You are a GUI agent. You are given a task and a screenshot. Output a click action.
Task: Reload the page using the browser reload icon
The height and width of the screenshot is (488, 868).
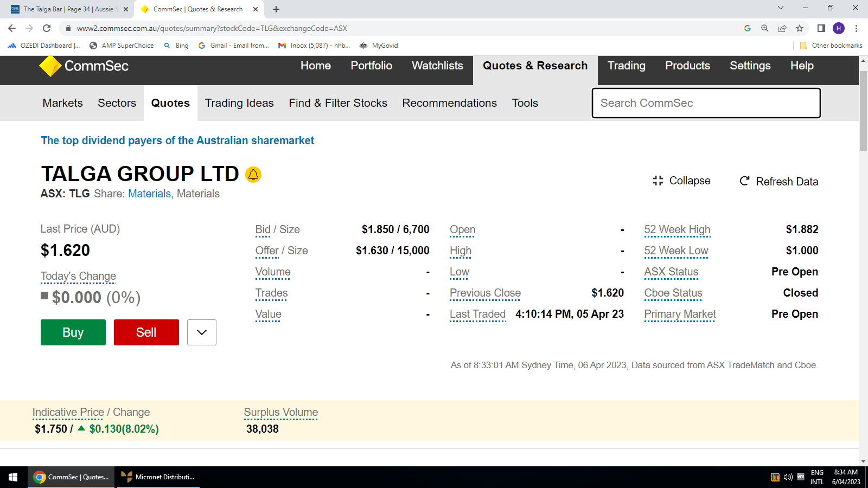[x=47, y=28]
